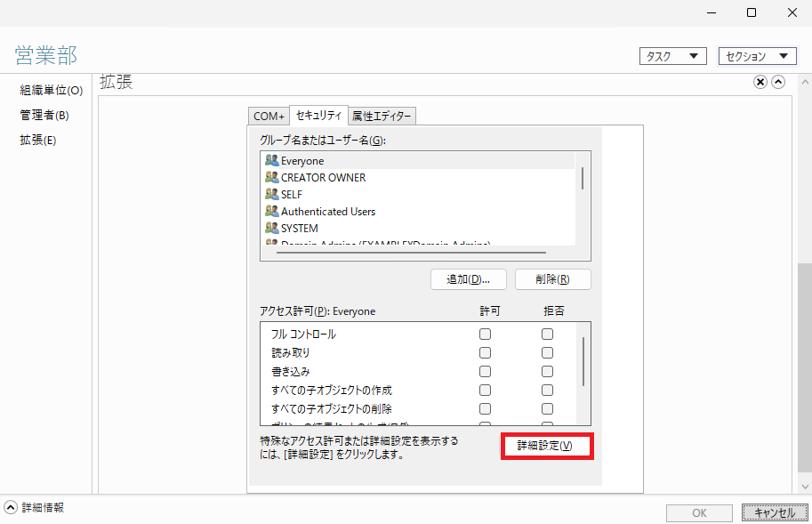The width and height of the screenshot is (812, 524).
Task: Click すべての子オブジェクトの作成 permission label
Action: (x=332, y=390)
